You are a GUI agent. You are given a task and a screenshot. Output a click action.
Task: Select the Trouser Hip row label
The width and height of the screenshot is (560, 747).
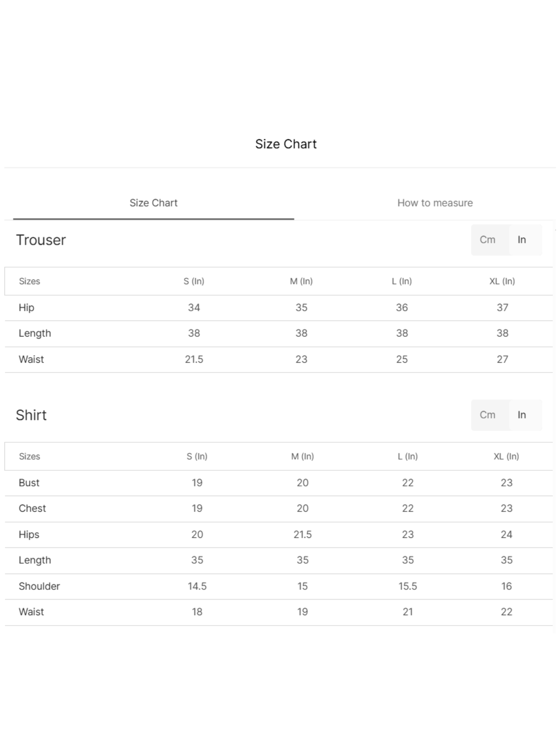pyautogui.click(x=26, y=307)
